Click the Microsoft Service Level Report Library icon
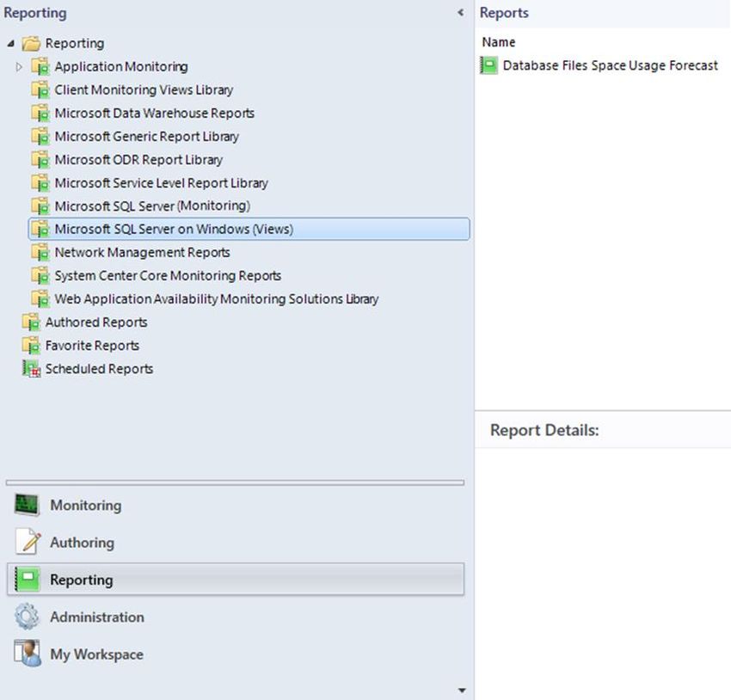731x700 pixels. 40,183
